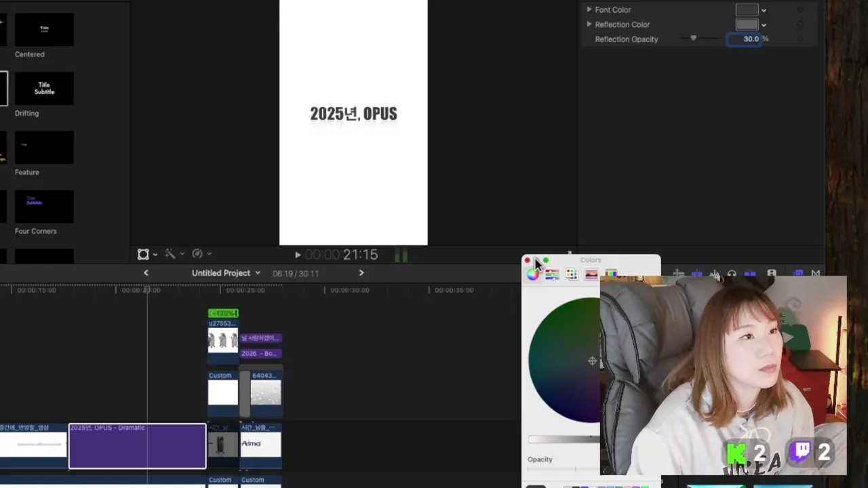Switch to image palettes tab in Colors
868x488 pixels.
click(x=591, y=274)
